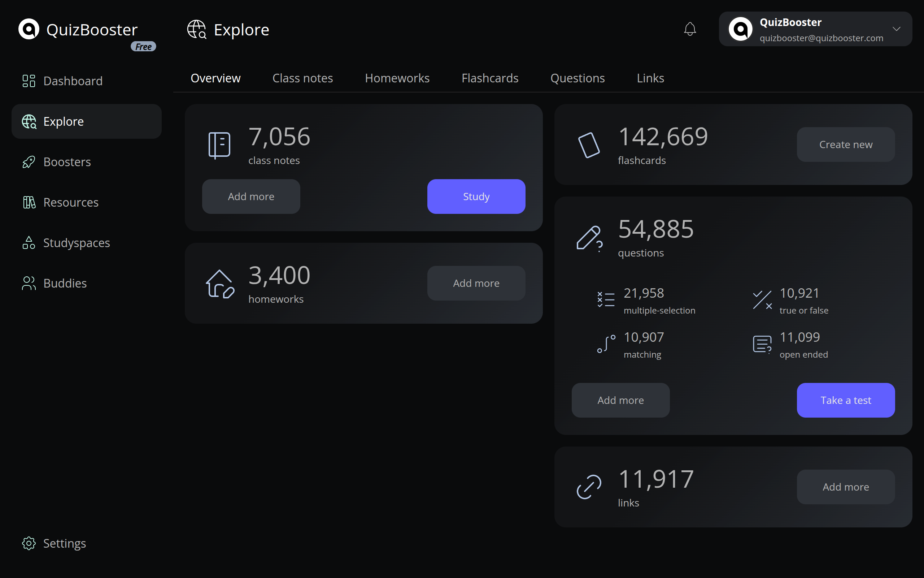
Task: Click the true or false check icon
Action: tap(763, 300)
